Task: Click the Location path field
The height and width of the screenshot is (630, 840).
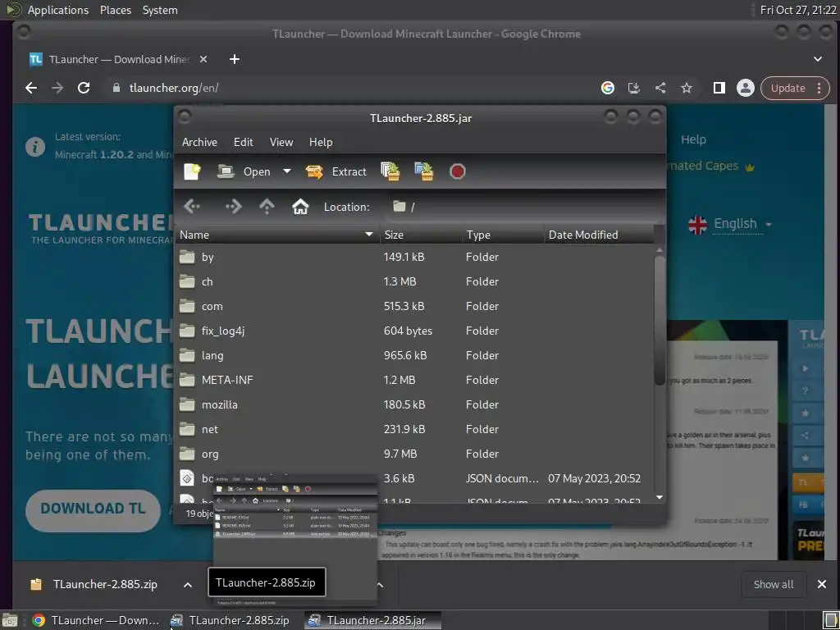Action: [x=524, y=207]
